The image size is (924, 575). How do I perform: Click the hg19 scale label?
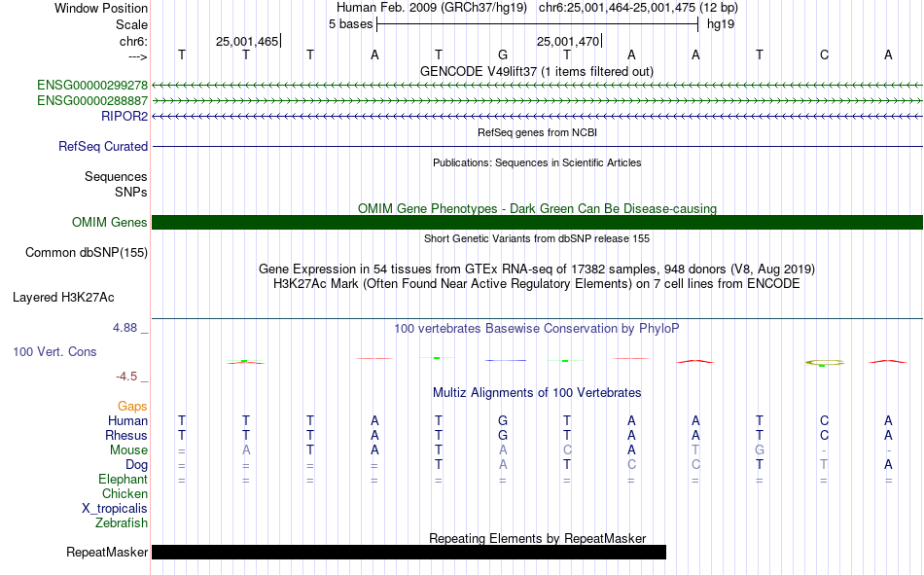[x=721, y=24]
